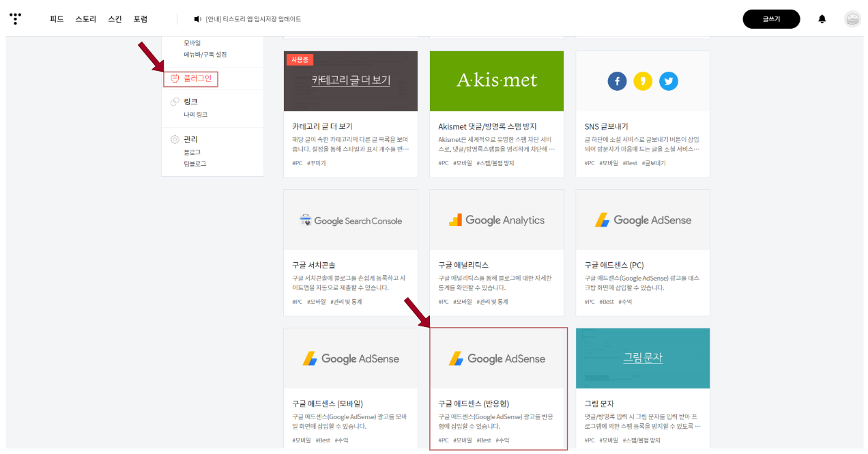Open 블로그 under 관리
This screenshot has height=454, width=868.
coord(192,152)
